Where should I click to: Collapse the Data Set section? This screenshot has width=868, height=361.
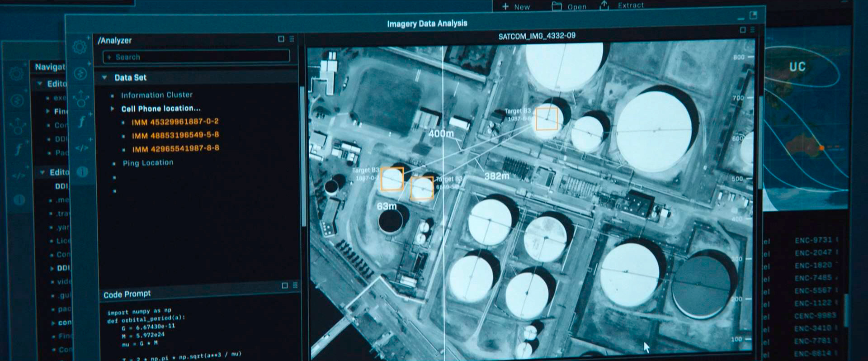pos(104,78)
